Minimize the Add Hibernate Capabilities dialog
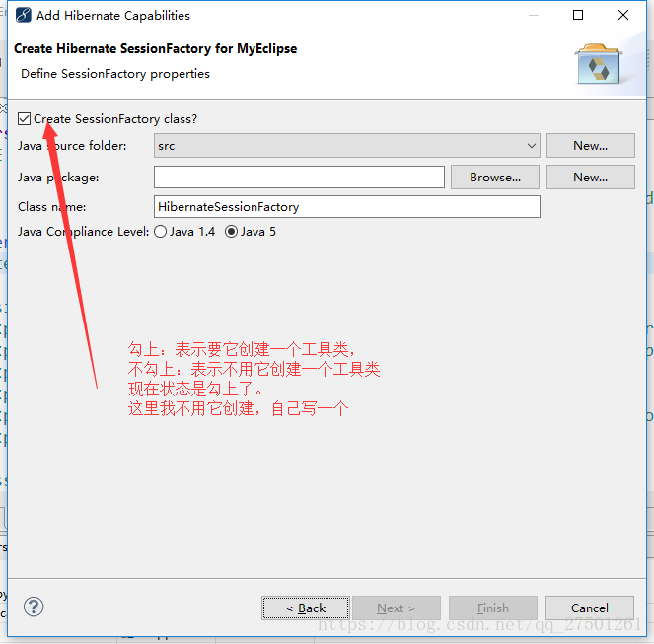654x644 pixels. click(533, 15)
